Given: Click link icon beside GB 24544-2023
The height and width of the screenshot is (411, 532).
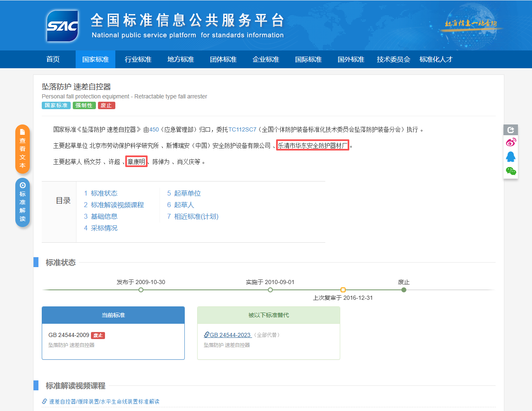Looking at the screenshot, I should (206, 335).
